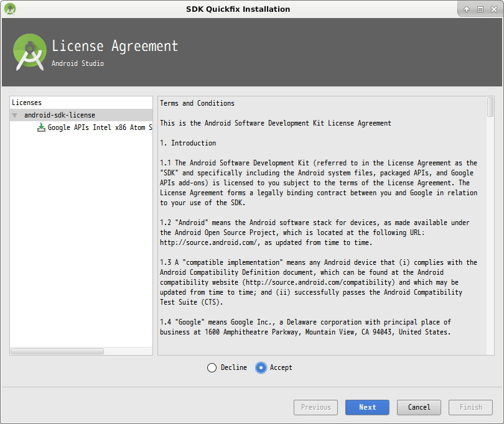Click the License Agreement heading
The height and width of the screenshot is (424, 504).
tap(114, 46)
